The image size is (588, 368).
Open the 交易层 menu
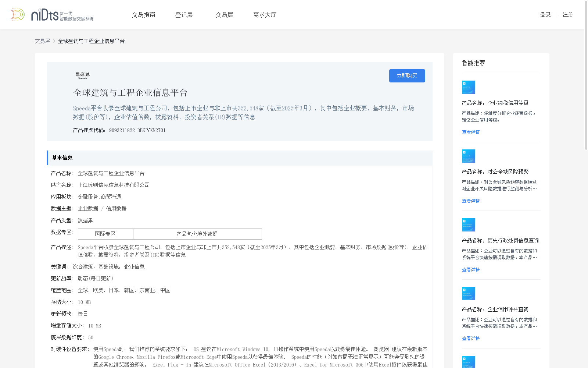pyautogui.click(x=225, y=15)
